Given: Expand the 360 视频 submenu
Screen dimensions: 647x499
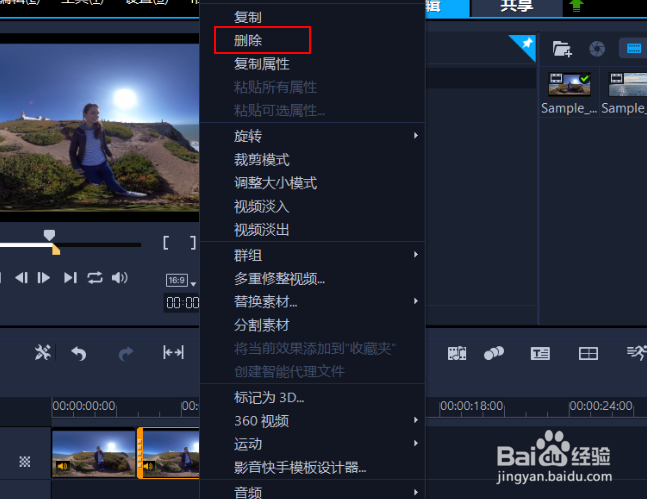Looking at the screenshot, I should pos(312,421).
